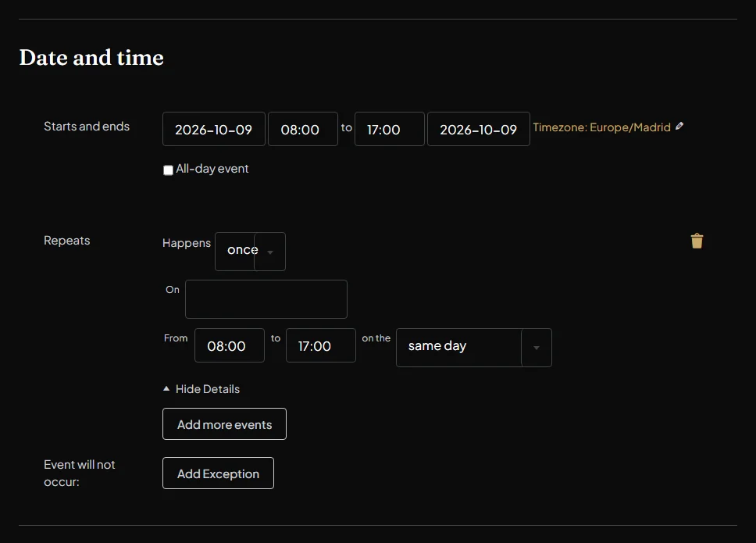This screenshot has width=756, height=543.
Task: Click the Event will not occur label
Action: coord(80,473)
